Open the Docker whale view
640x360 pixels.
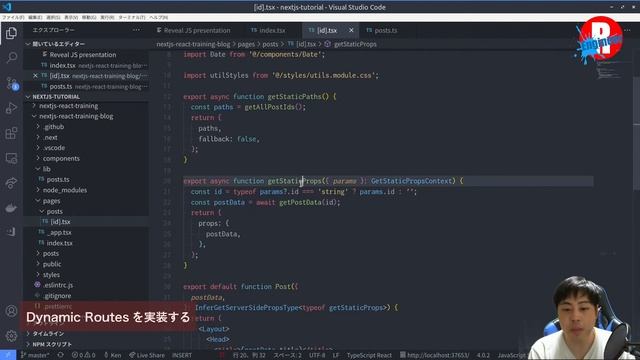pos(11,208)
